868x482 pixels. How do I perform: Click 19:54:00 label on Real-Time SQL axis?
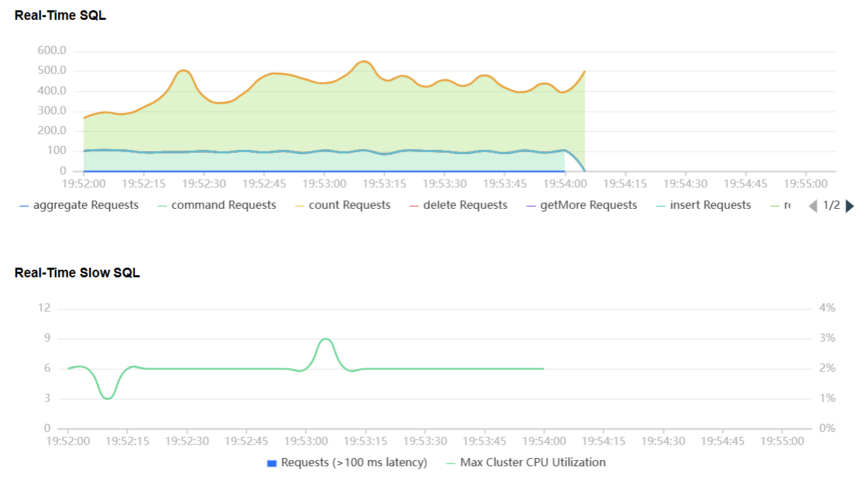coord(565,184)
